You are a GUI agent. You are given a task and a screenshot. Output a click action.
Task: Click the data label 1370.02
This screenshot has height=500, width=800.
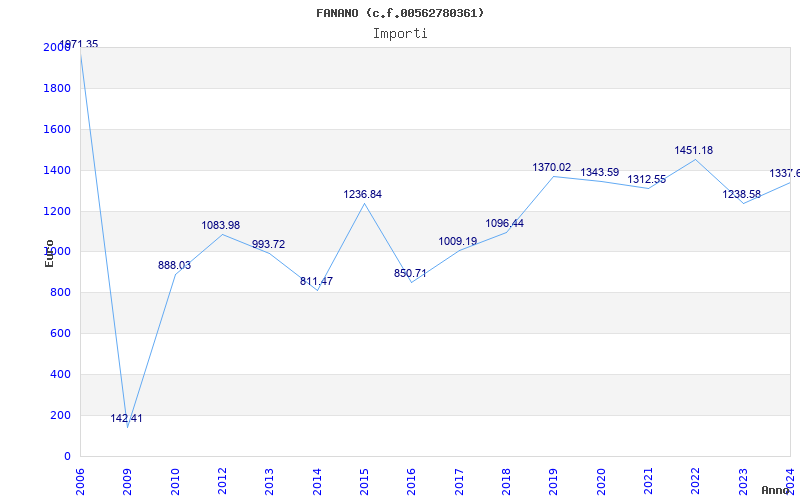[x=552, y=167]
